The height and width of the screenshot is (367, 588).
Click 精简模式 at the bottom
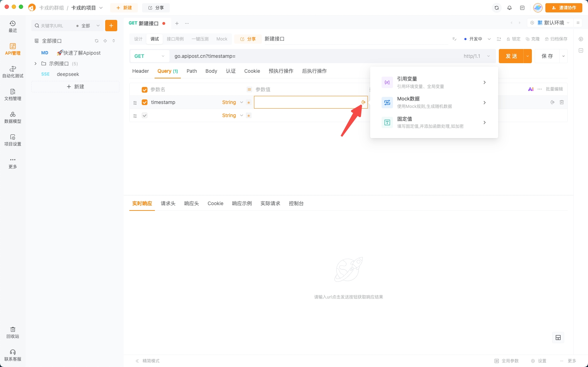point(147,361)
